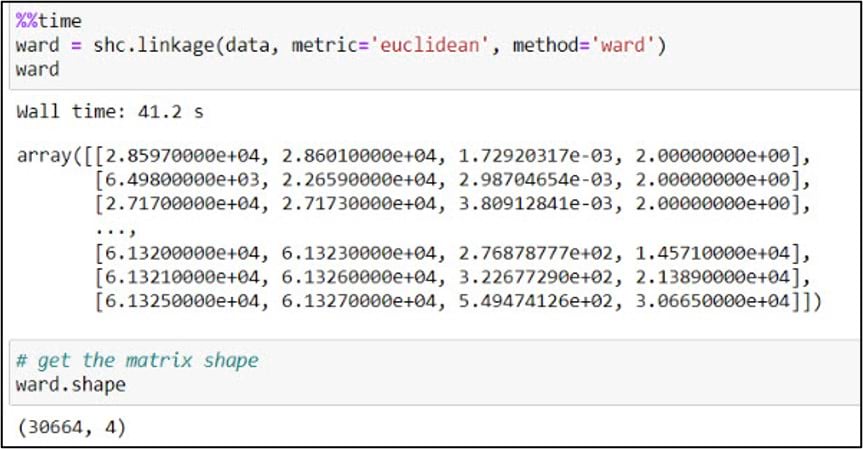Click the last array row ending 3.06650000e+04

pyautogui.click(x=455, y=302)
